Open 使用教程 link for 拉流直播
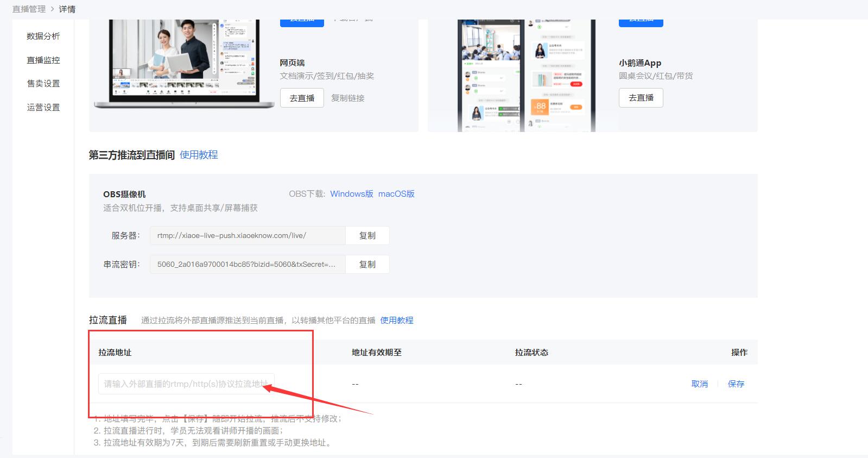Image resolution: width=868 pixels, height=458 pixels. tap(397, 321)
